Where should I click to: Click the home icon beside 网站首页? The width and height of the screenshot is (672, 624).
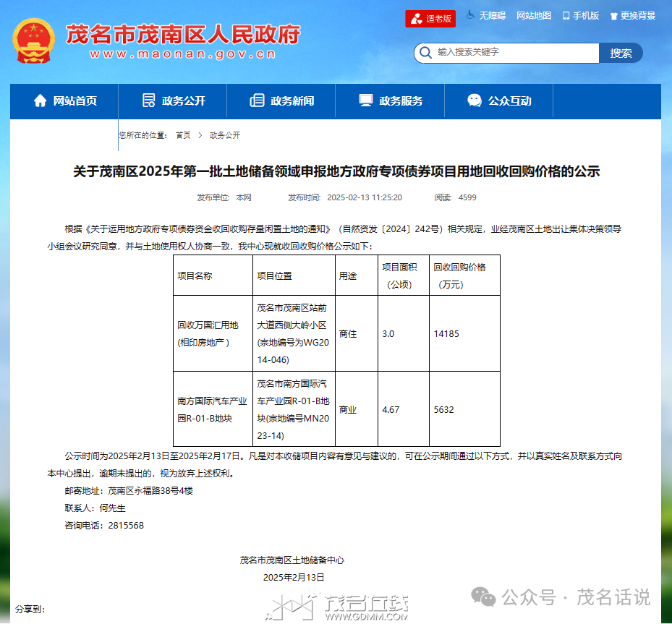click(x=40, y=101)
